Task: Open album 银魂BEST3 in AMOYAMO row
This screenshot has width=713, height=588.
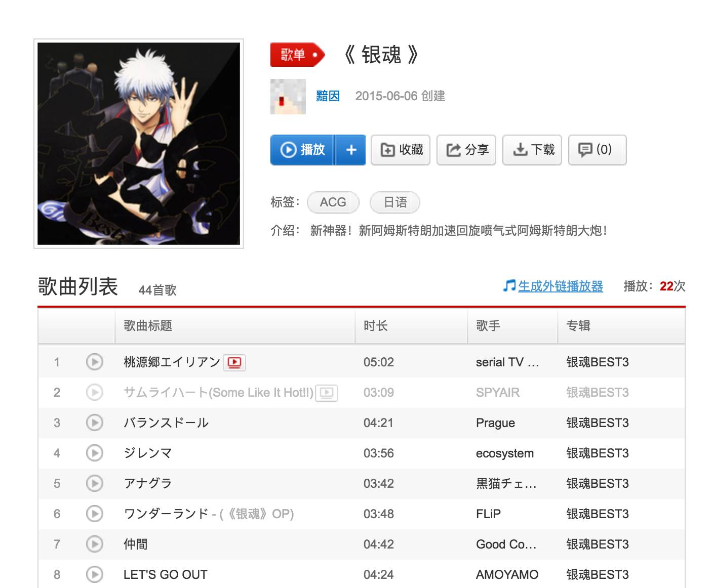Action: (598, 574)
